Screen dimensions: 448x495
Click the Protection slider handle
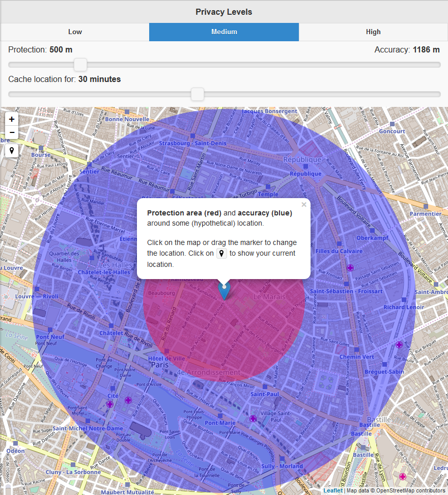pyautogui.click(x=80, y=65)
